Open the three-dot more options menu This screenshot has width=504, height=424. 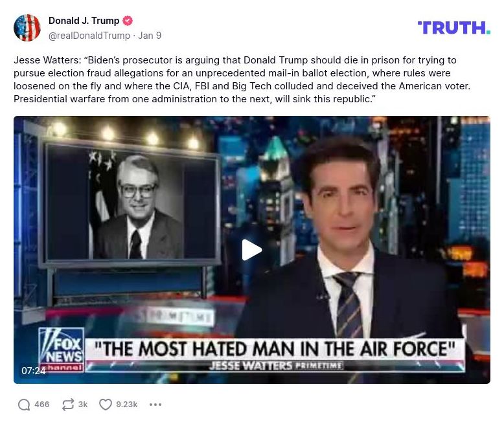tap(155, 405)
